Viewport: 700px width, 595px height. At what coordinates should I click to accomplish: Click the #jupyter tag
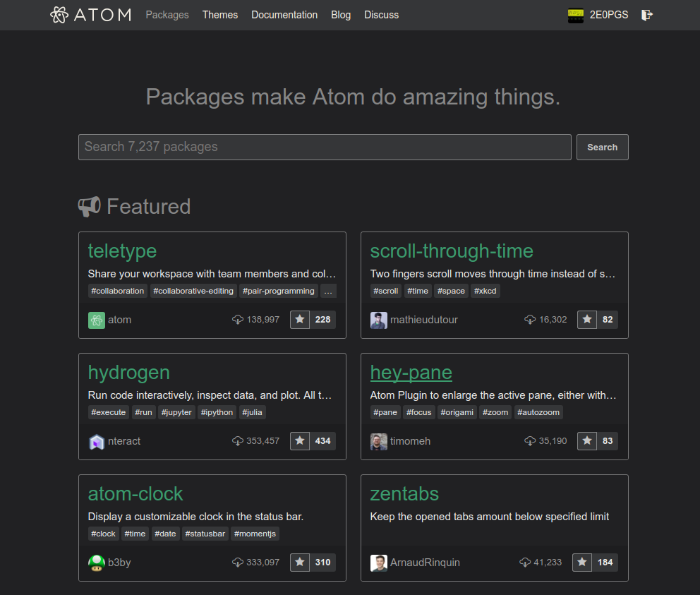tap(176, 412)
